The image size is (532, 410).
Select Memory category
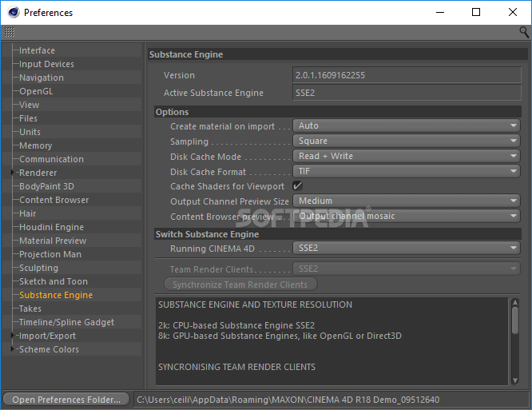[36, 145]
